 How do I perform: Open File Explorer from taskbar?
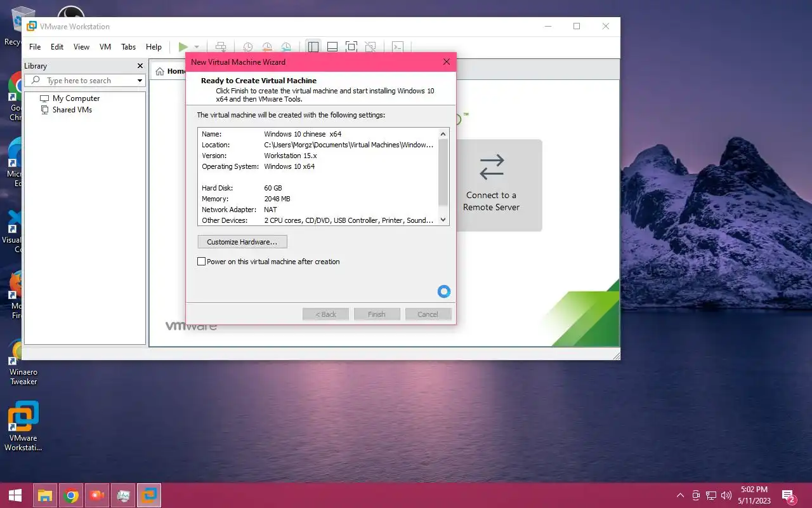(44, 495)
